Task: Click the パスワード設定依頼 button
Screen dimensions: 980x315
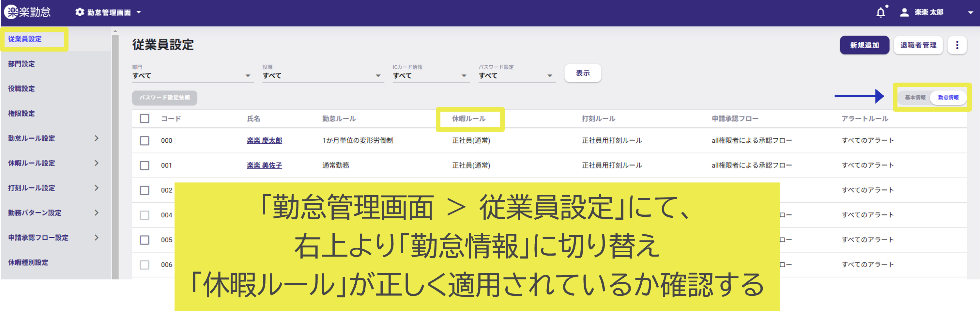Action: click(x=164, y=98)
